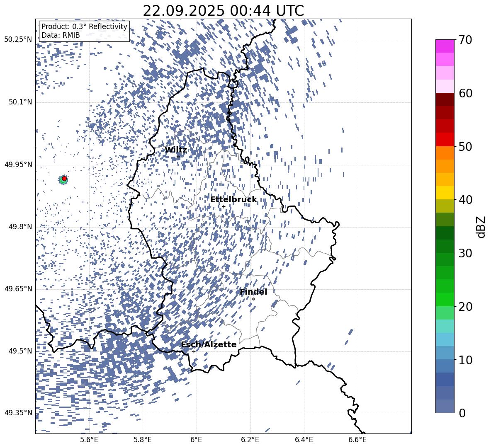
Task: Click the 'Data: RMIB' text
Action: coord(61,35)
